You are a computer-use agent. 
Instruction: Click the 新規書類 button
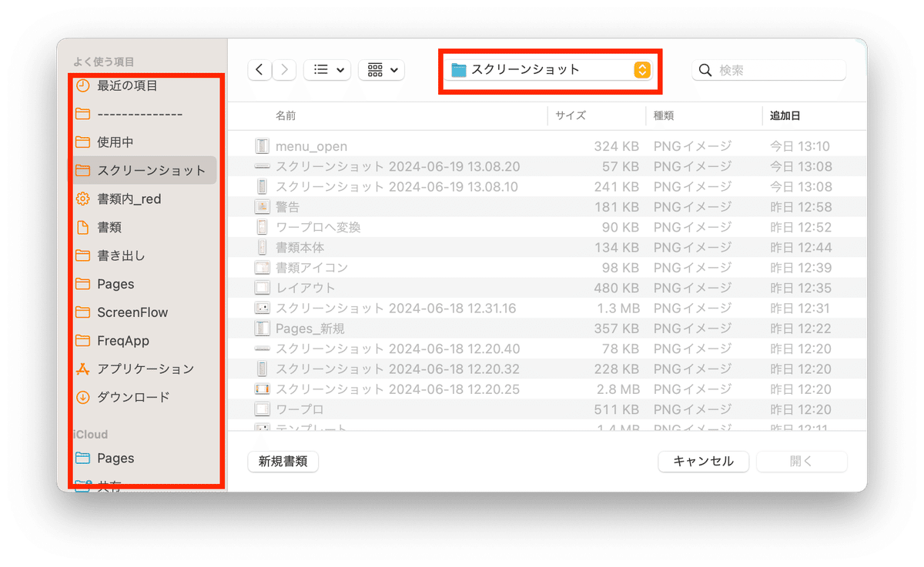tap(283, 462)
